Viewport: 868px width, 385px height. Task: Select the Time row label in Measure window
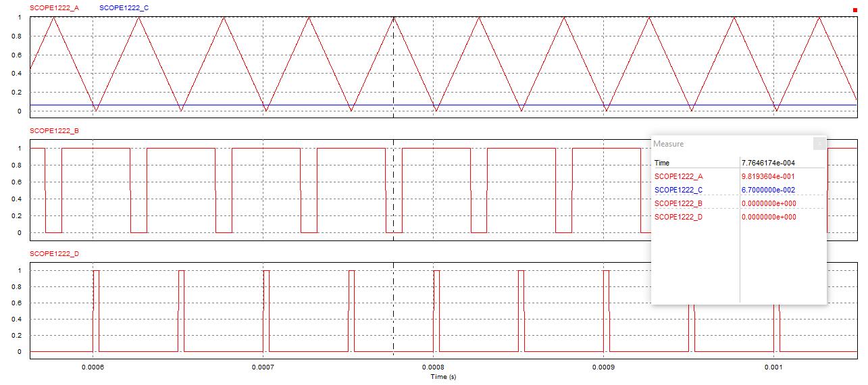tap(662, 163)
